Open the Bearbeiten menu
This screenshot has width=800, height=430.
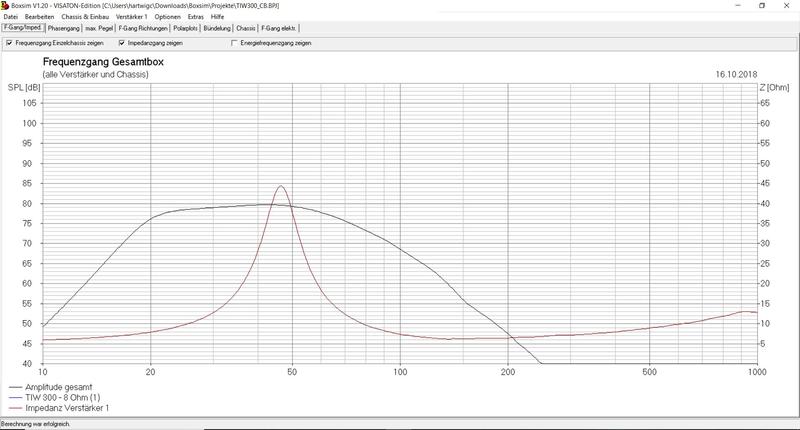(x=38, y=17)
